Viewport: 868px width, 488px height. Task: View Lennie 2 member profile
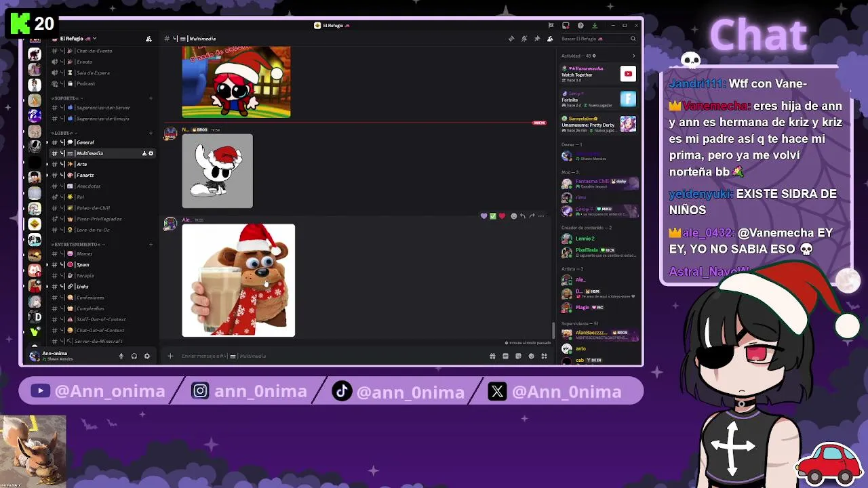tap(598, 239)
